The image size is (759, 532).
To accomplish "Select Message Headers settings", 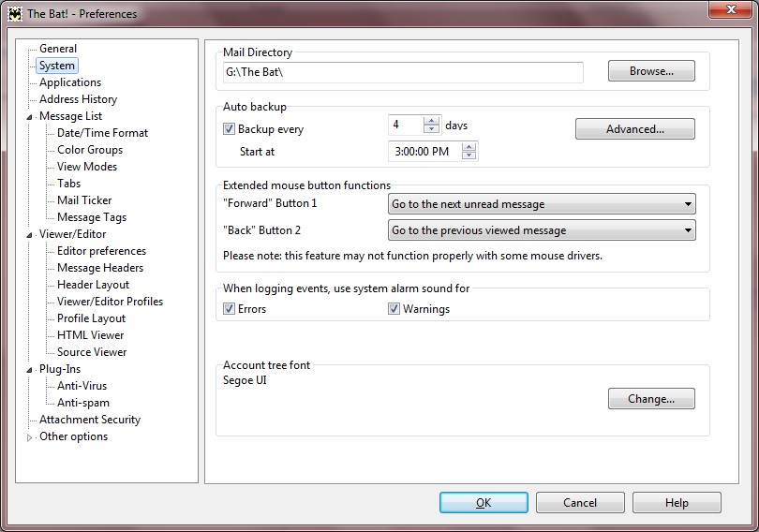I will point(100,268).
